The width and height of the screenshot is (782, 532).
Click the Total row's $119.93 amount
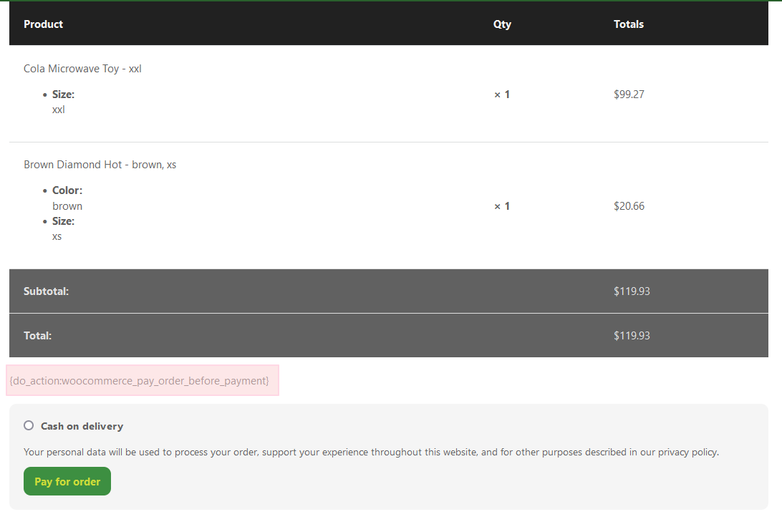632,335
